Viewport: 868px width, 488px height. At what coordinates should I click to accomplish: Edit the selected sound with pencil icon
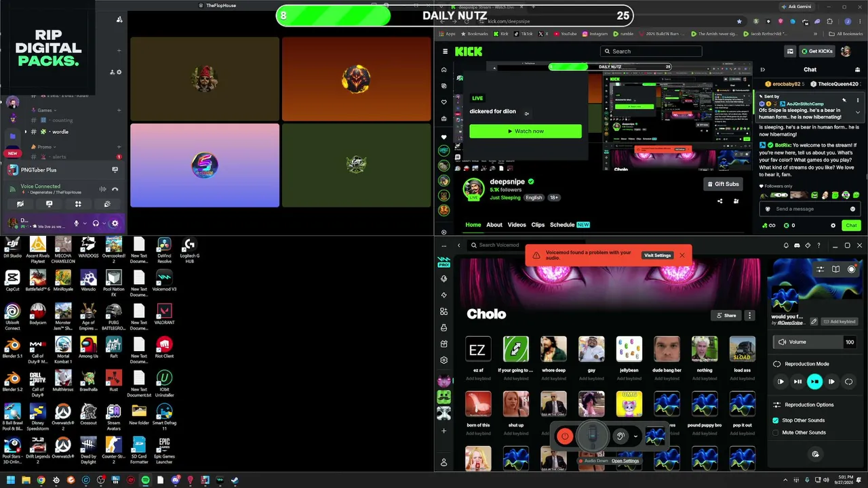tap(814, 321)
